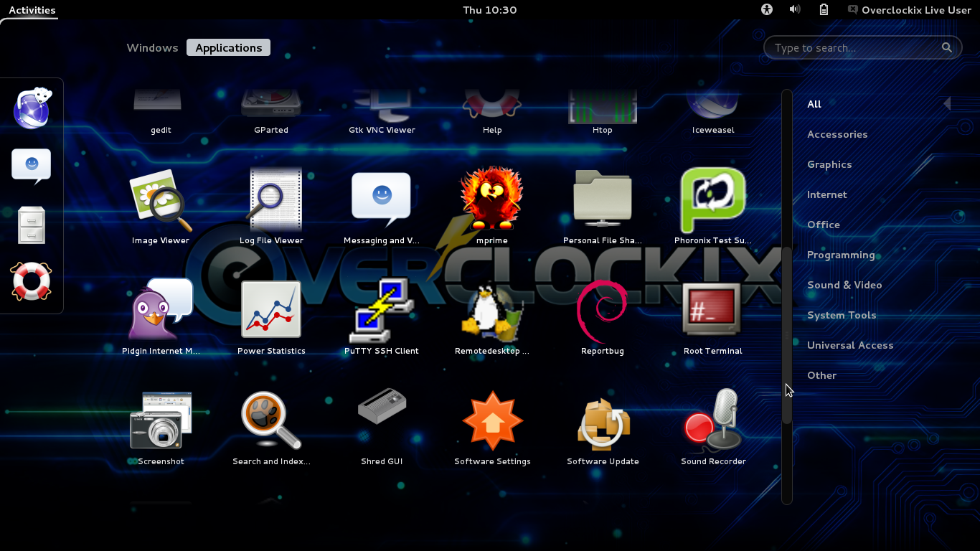
Task: Filter by Programming category
Action: pos(841,255)
